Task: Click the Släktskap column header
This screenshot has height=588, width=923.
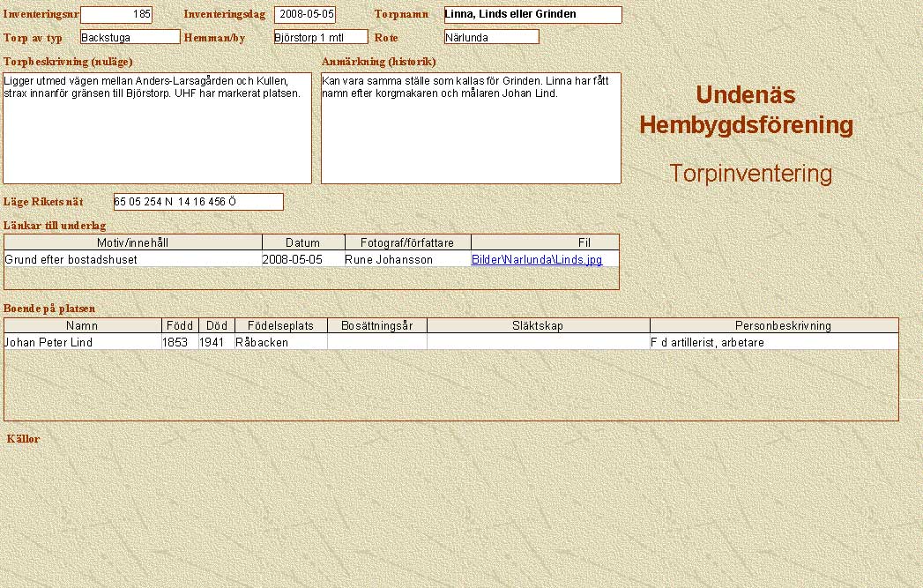Action: (x=538, y=325)
